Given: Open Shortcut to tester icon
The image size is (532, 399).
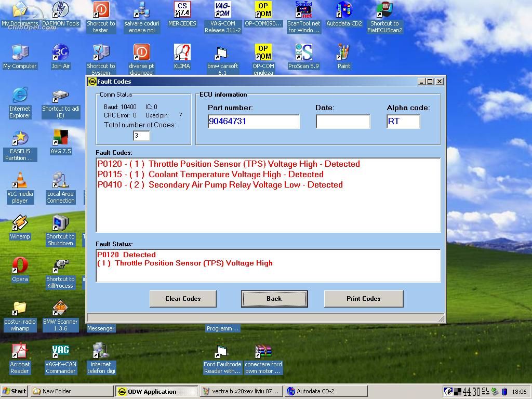Looking at the screenshot, I should (x=101, y=18).
